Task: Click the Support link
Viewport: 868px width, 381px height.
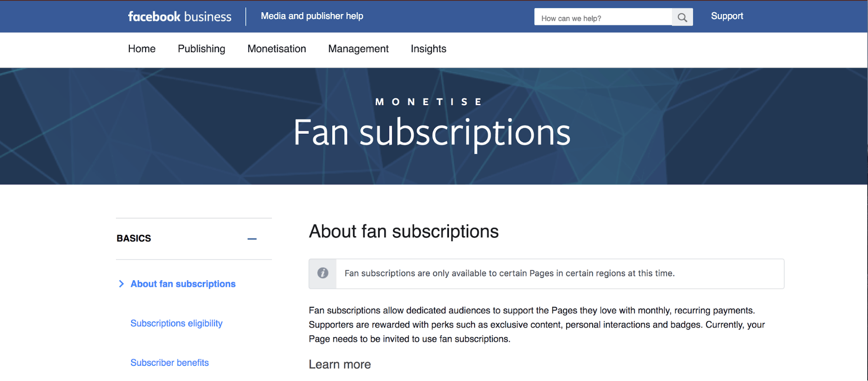Action: [727, 16]
